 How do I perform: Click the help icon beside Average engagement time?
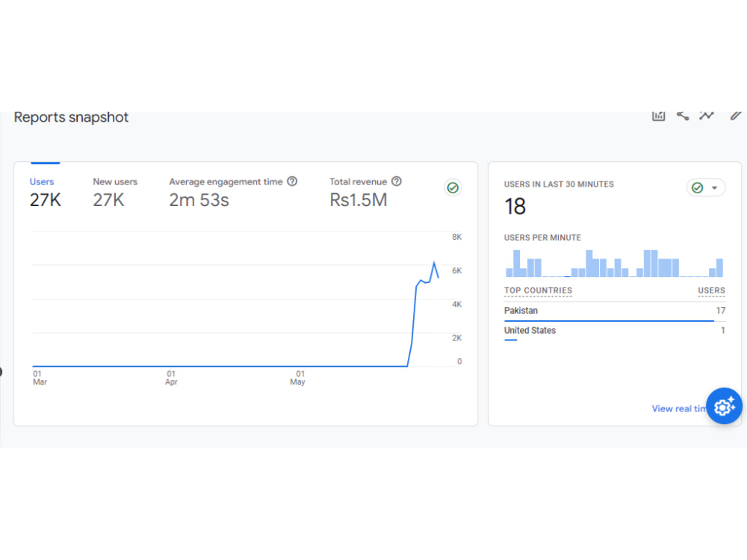point(293,181)
